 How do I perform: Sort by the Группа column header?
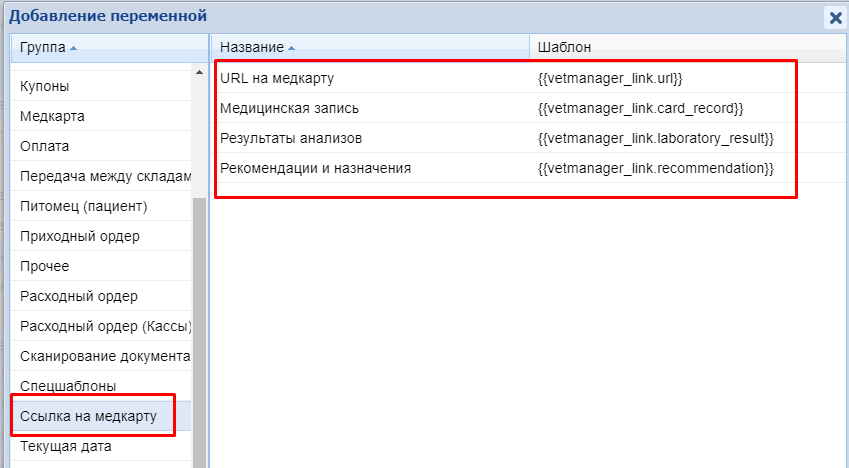tap(43, 47)
